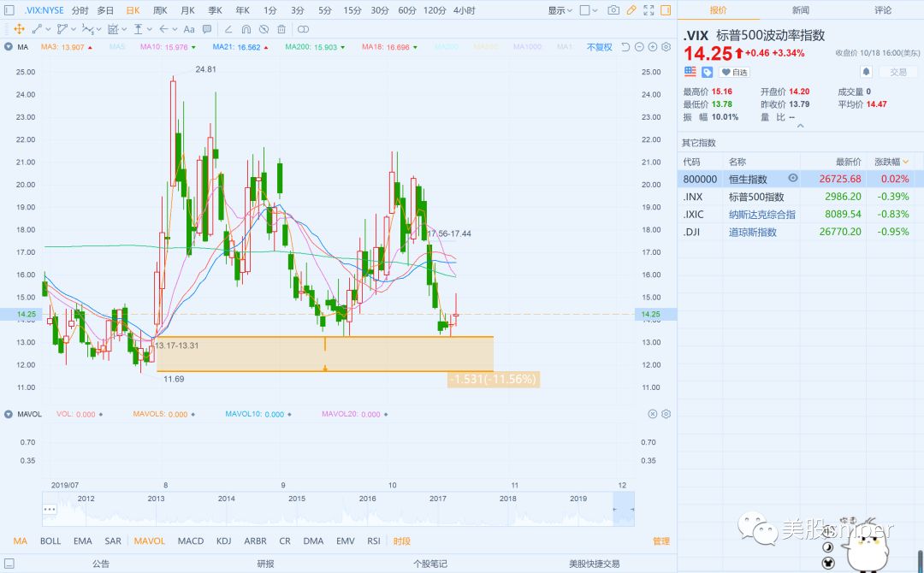Click the undo arrow in MA row
The height and width of the screenshot is (573, 924).
625,47
